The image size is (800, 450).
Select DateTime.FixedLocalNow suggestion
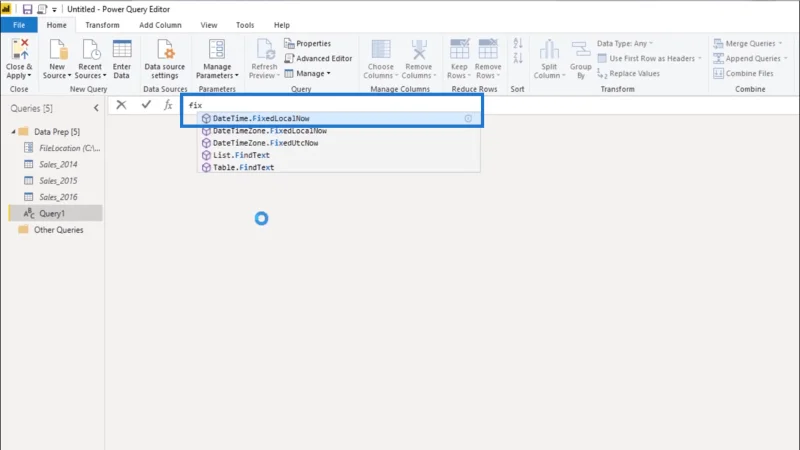click(338, 118)
